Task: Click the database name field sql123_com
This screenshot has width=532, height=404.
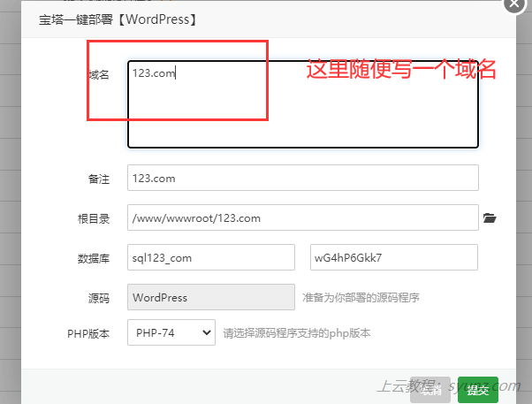Action: pos(211,257)
